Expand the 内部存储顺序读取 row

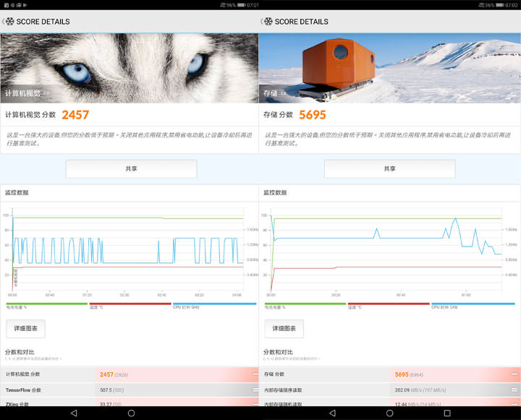point(514,390)
